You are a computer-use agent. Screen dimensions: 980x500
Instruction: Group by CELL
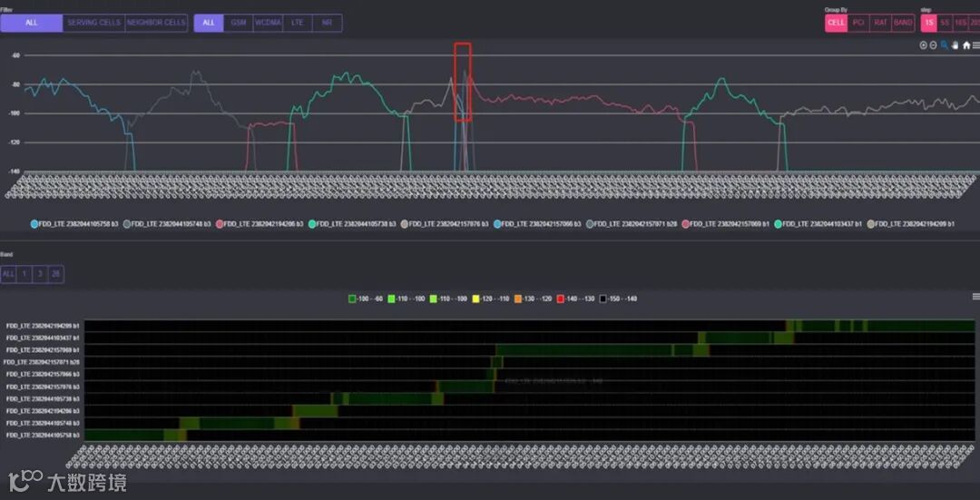[x=837, y=23]
